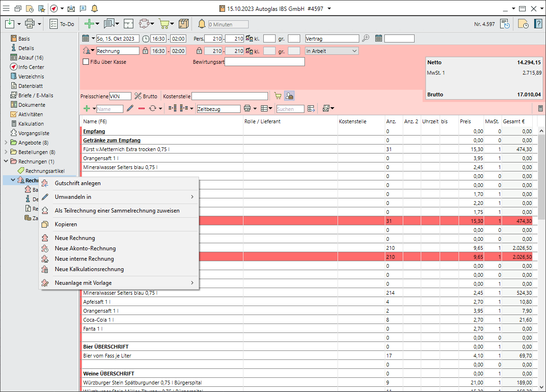546x392 pixels.
Task: Enable the FiBu über Kasse checkbox
Action: coord(86,62)
